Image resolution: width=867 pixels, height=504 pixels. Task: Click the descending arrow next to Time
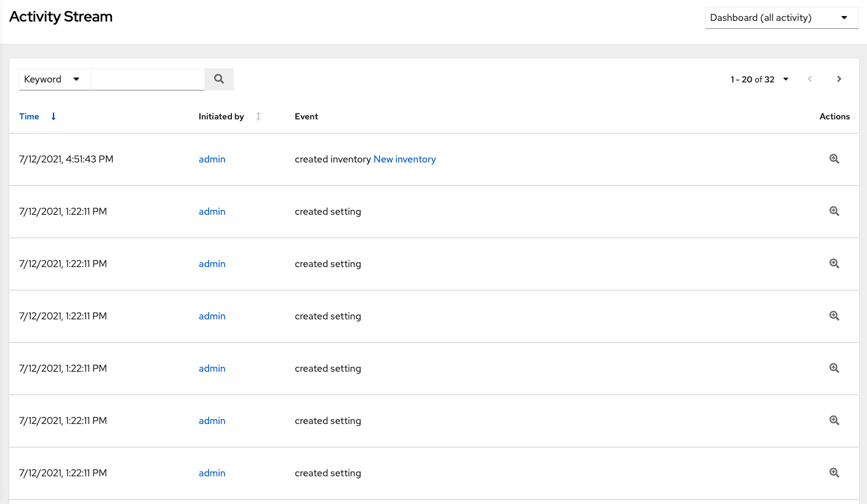53,116
